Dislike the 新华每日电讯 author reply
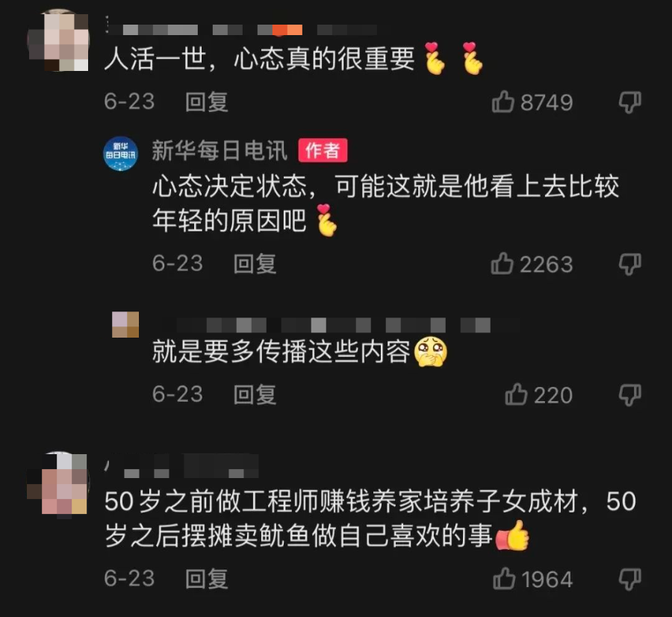This screenshot has width=672, height=617. pyautogui.click(x=629, y=264)
